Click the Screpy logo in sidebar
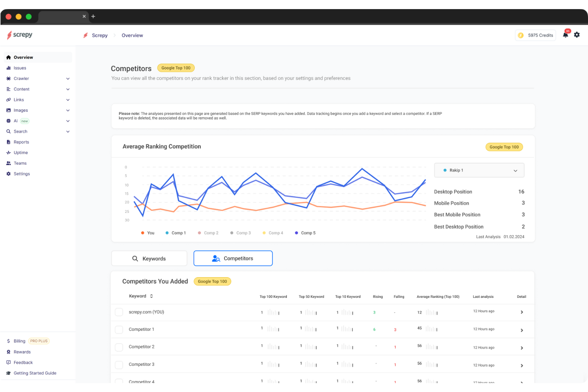588x392 pixels. tap(19, 35)
